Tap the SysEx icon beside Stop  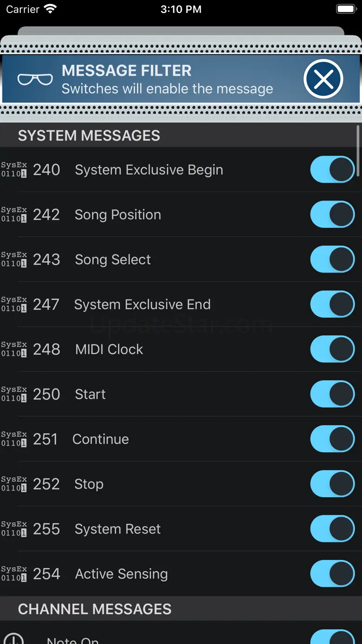click(14, 484)
